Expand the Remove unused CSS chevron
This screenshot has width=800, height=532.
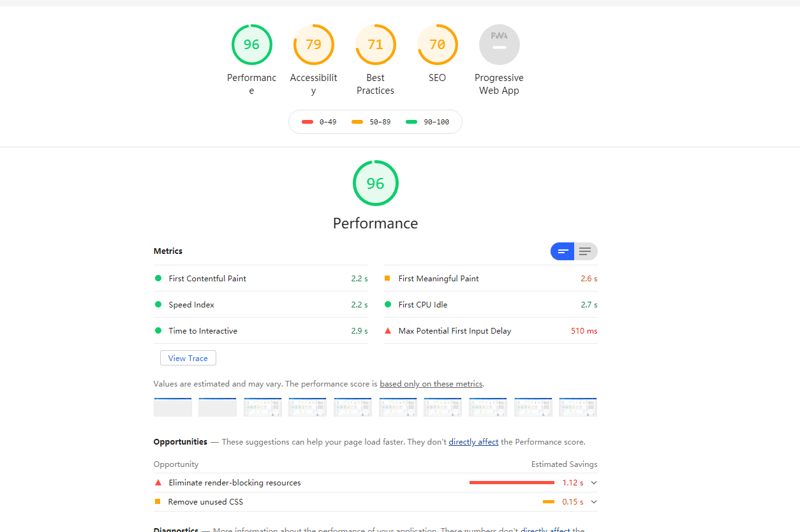click(x=594, y=502)
